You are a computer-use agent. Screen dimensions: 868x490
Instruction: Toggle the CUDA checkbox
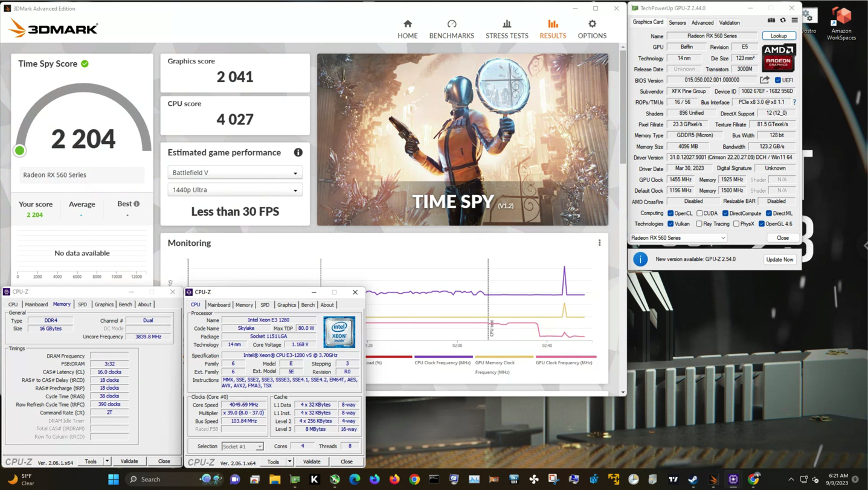point(699,213)
